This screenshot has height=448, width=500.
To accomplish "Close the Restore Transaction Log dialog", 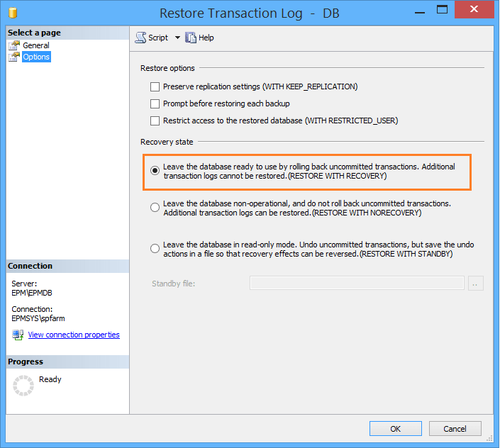I will 474,9.
